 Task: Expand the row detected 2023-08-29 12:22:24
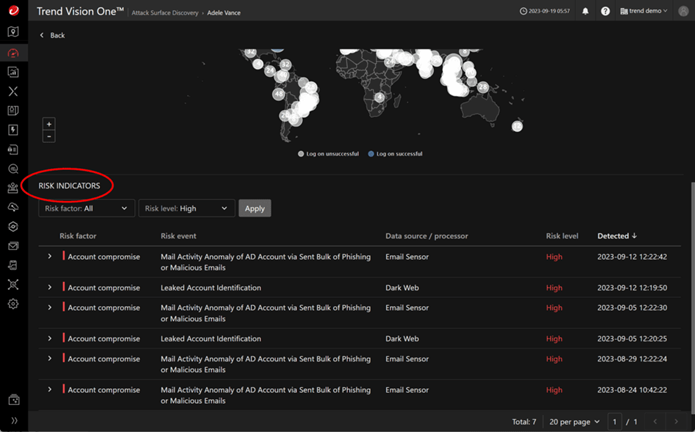(x=50, y=358)
